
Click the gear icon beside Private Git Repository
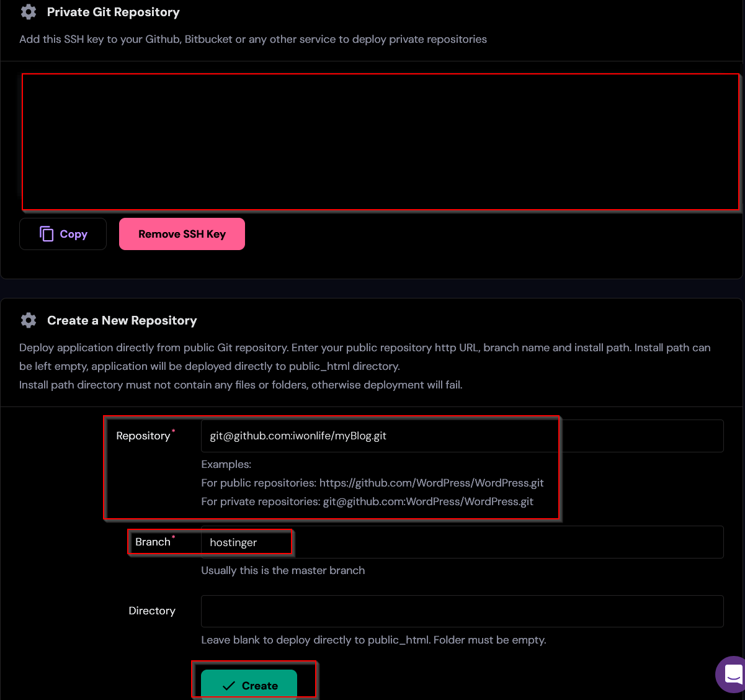tap(29, 12)
